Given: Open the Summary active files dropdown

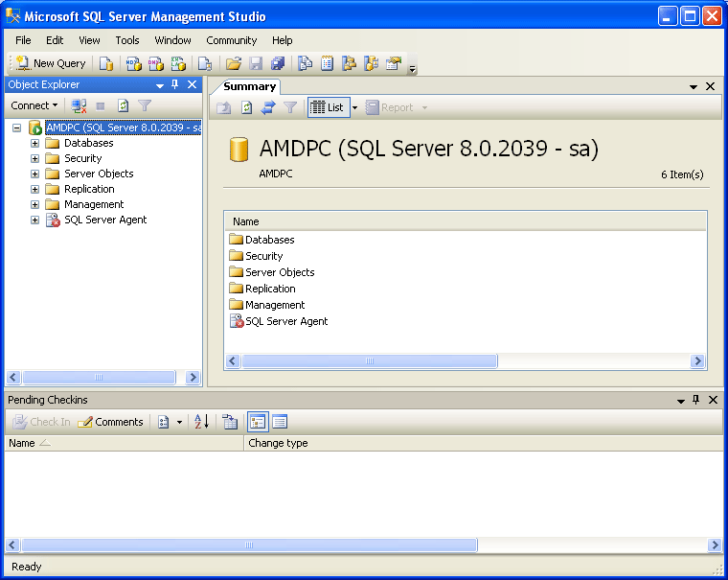Looking at the screenshot, I should 694,87.
